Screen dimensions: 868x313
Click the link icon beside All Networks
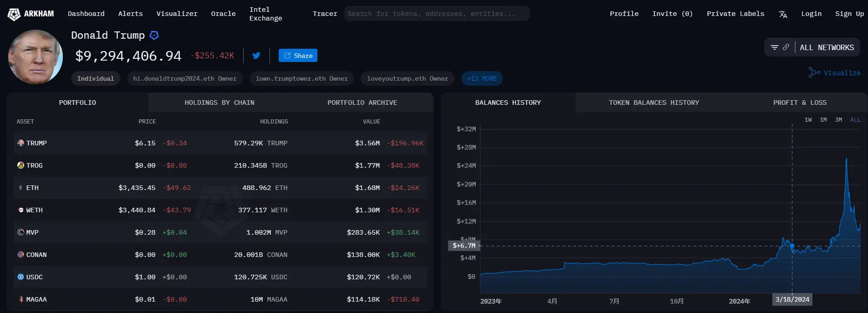786,47
